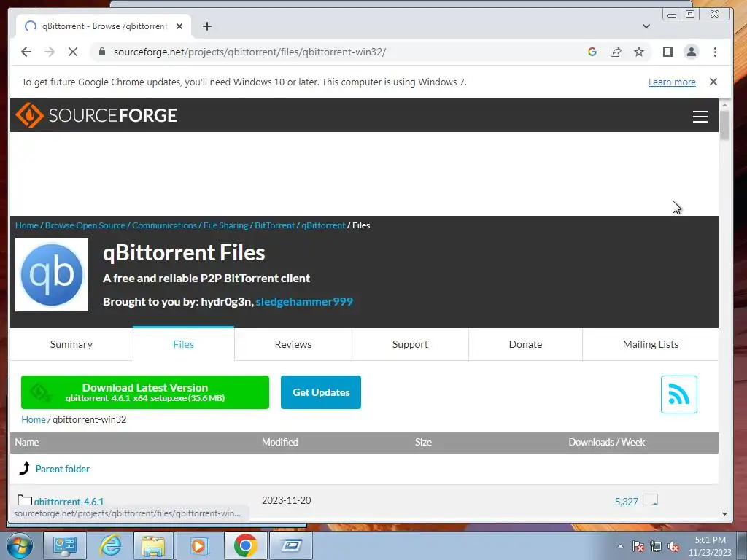Open Windows Media Player from taskbar
The width and height of the screenshot is (747, 560).
[x=198, y=545]
